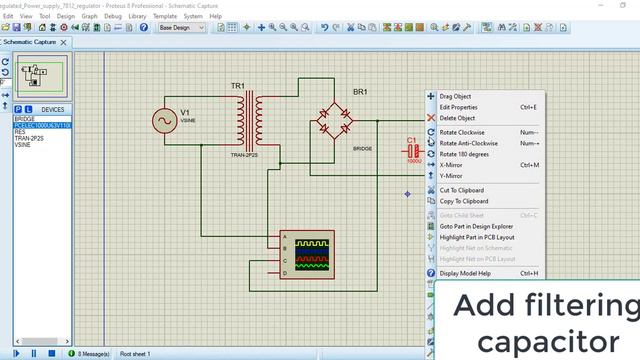This screenshot has width=640, height=360.
Task: Click the Zoom To Area icon
Action: [x=305, y=27]
